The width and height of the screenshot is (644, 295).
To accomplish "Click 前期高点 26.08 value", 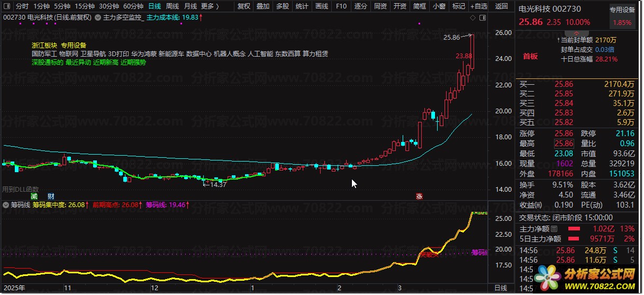I will [129, 204].
